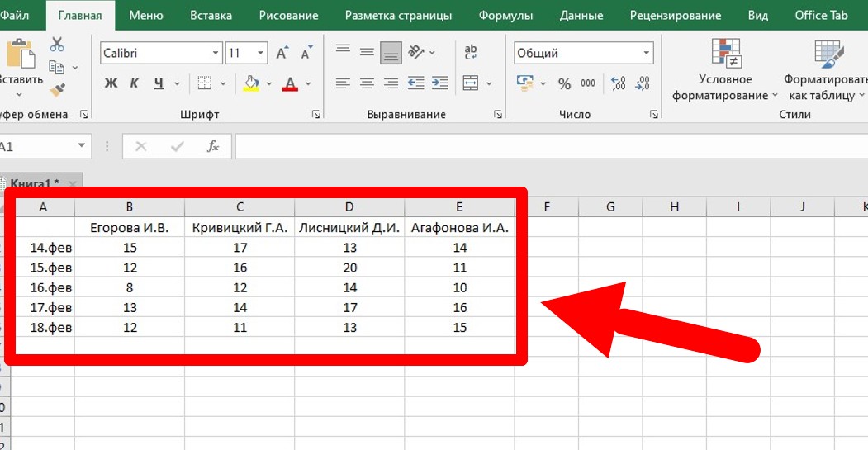The height and width of the screenshot is (450, 868).
Task: Open the font size 11 dropdown
Action: tap(261, 54)
